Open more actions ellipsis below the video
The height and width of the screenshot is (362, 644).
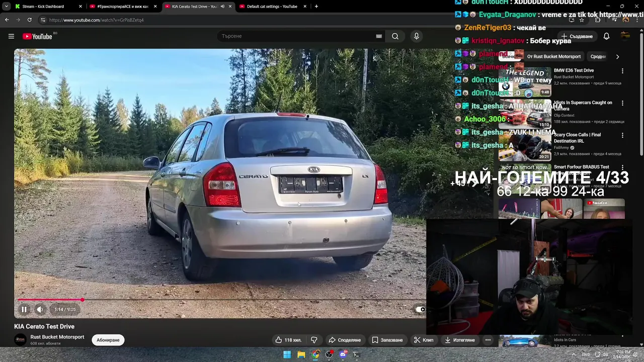click(x=488, y=340)
